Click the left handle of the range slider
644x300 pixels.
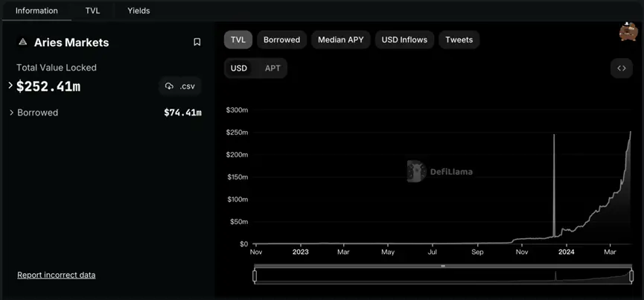coord(255,276)
